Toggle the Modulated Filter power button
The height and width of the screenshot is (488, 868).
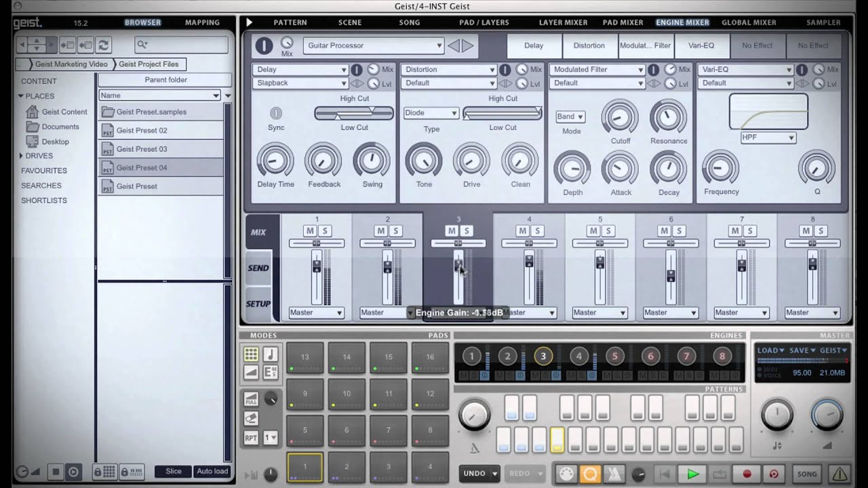[x=653, y=70]
